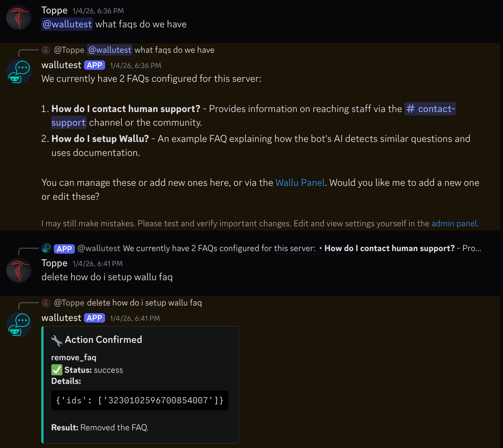Viewport: 503px width, 448px height.
Task: Click the green accent bar on the embed
Action: click(x=43, y=385)
